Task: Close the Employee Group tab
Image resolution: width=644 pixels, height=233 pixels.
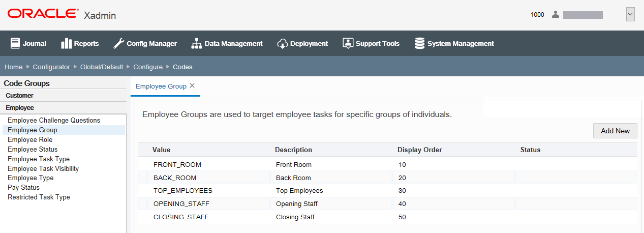Action: 192,86
